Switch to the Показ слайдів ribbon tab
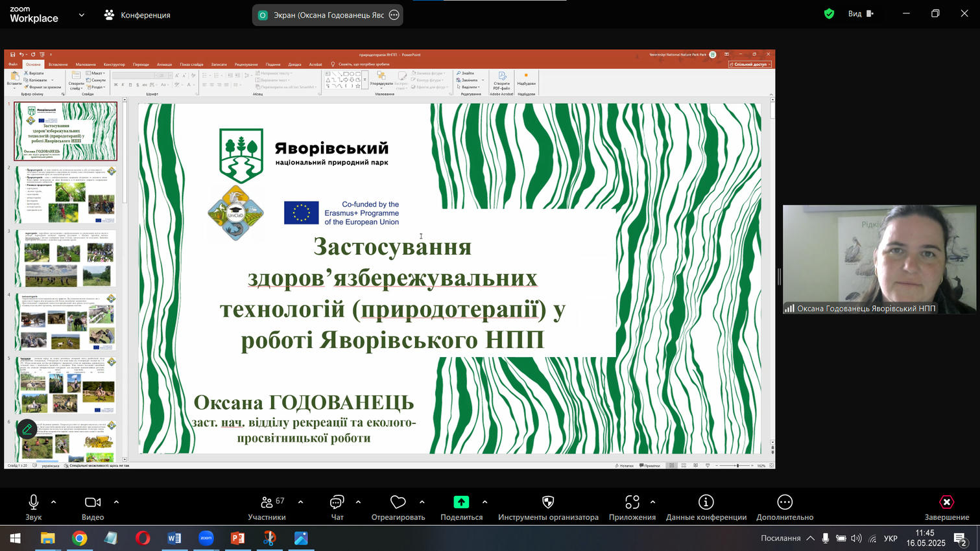The width and height of the screenshot is (980, 551). click(x=191, y=64)
